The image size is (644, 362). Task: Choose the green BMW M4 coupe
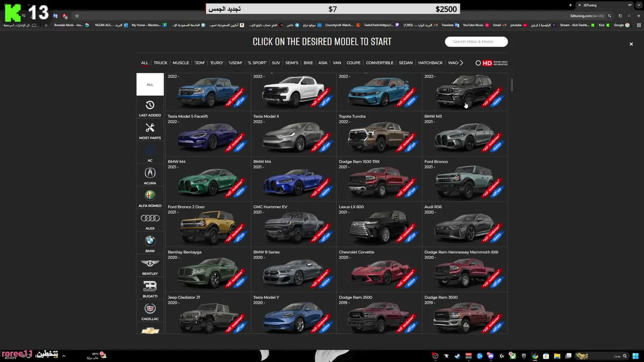tap(208, 179)
